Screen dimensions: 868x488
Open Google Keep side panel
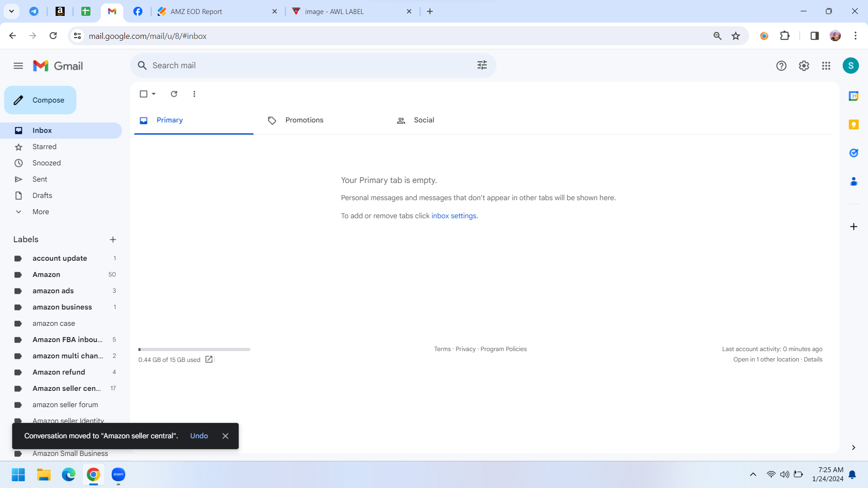click(854, 125)
